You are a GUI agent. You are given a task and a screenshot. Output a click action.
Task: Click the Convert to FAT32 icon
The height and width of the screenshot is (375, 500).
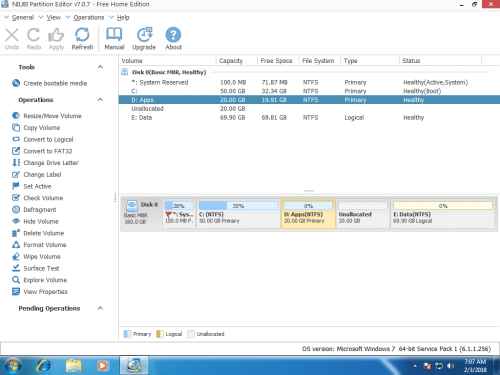point(16,151)
